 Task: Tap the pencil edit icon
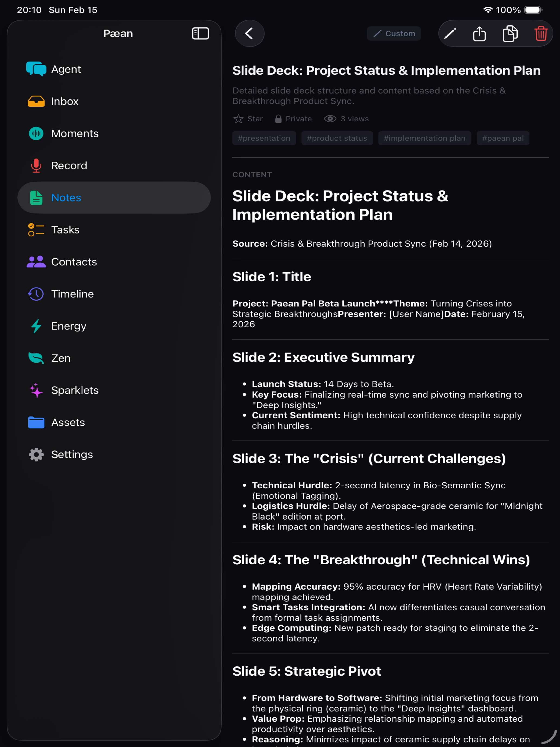click(x=450, y=33)
